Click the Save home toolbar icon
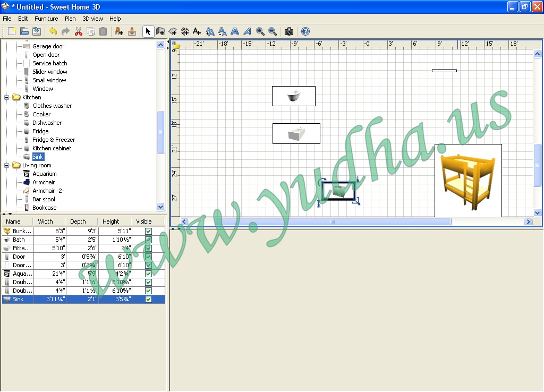This screenshot has height=392, width=544. (37, 31)
